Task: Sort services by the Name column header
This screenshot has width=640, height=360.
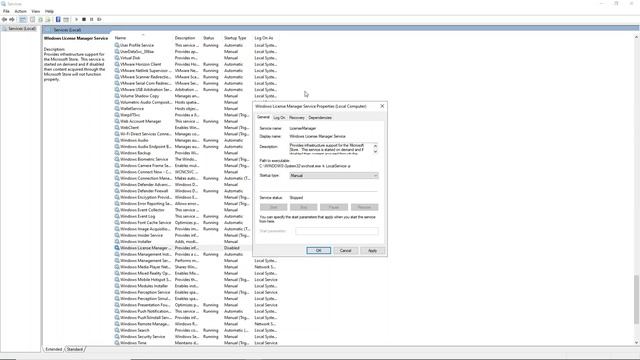Action: click(x=143, y=38)
